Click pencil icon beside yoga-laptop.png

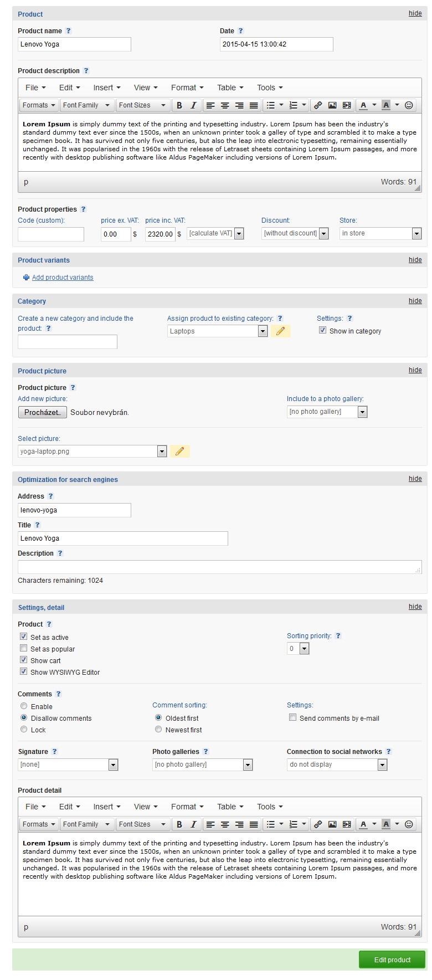tap(179, 451)
